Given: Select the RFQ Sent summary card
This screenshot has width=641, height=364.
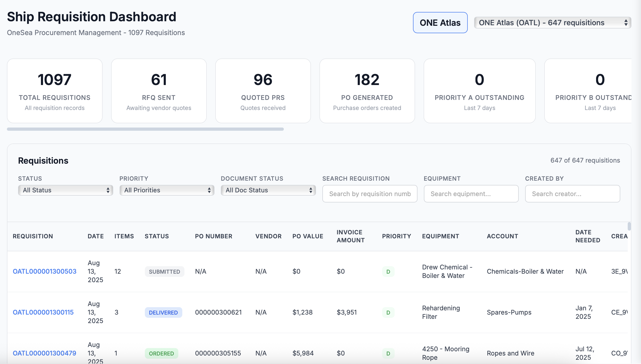Looking at the screenshot, I should pyautogui.click(x=159, y=91).
